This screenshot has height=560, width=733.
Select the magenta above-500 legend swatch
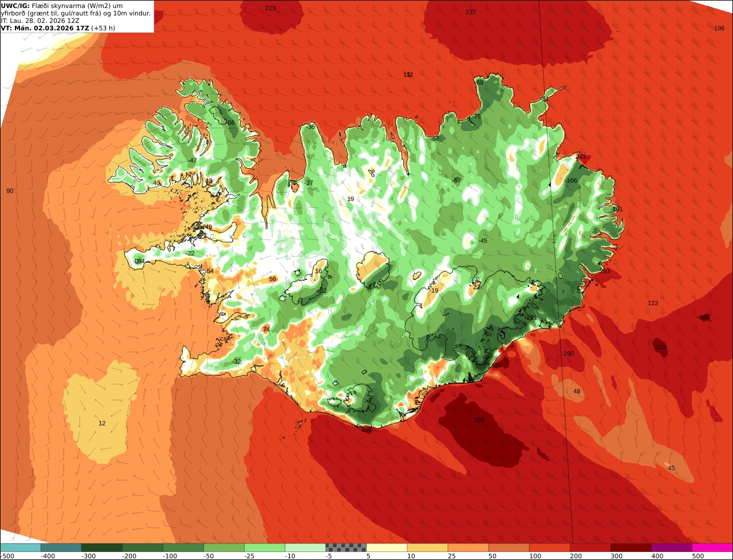712,547
